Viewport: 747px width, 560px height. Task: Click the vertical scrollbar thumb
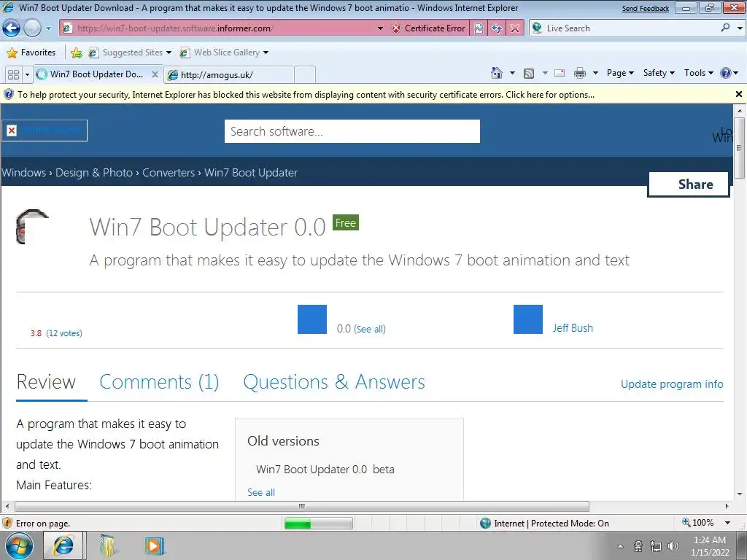740,147
